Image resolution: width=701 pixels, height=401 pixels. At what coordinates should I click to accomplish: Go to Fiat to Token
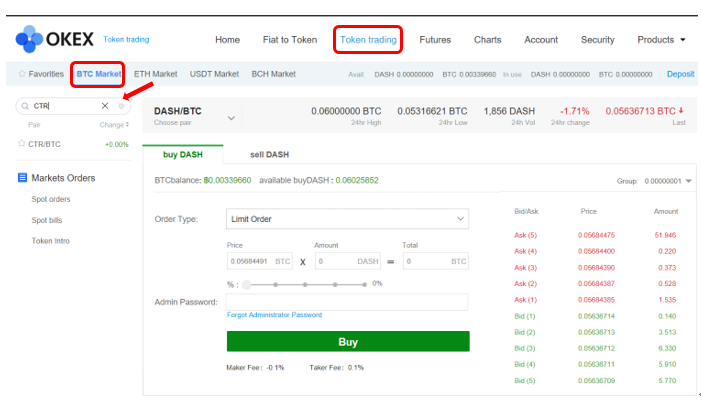click(x=290, y=40)
